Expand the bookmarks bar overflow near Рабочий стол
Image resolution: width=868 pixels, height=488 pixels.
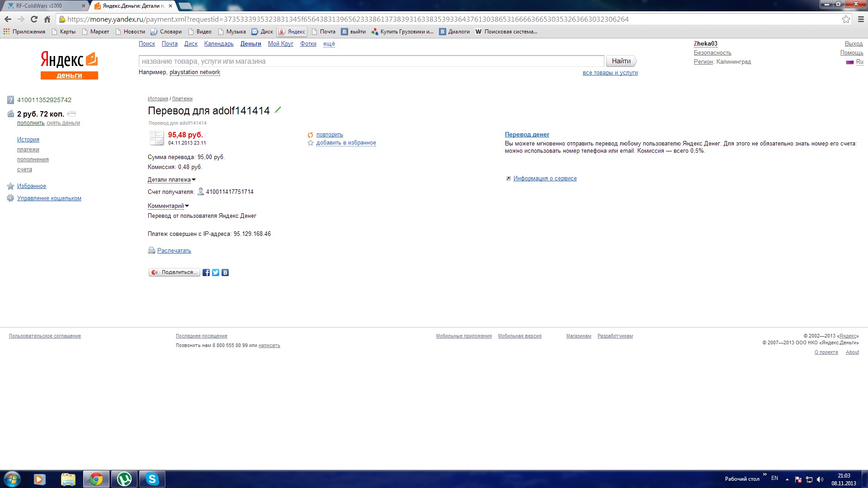coord(765,474)
